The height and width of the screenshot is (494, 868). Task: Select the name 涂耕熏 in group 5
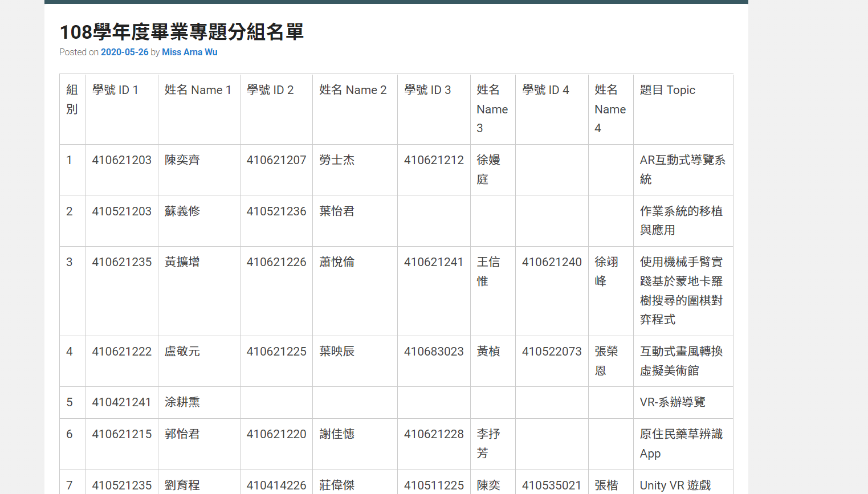click(x=182, y=402)
